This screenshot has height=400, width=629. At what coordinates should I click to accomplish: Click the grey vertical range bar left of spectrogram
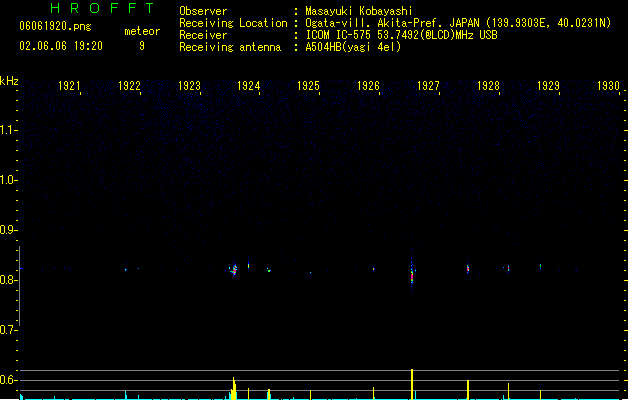[19, 286]
